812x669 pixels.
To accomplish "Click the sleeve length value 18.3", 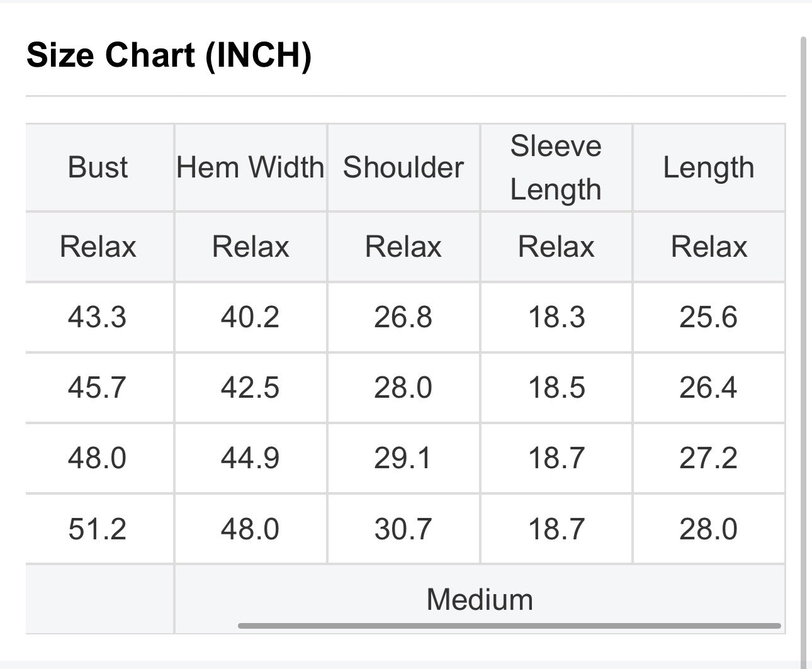I will [x=556, y=317].
